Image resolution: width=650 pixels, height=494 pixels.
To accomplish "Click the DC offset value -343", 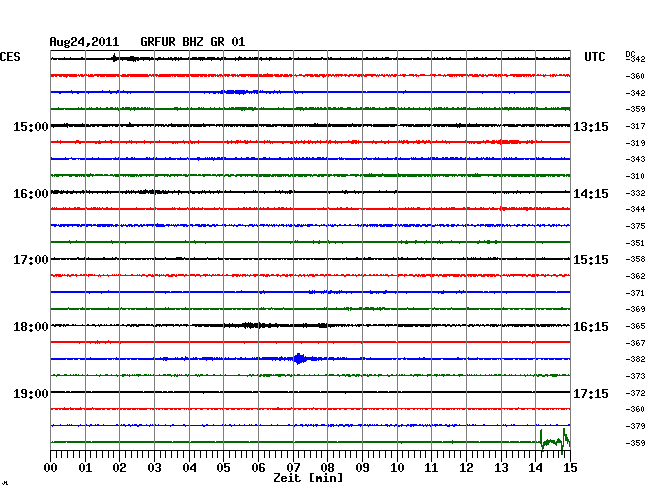I will tap(635, 159).
